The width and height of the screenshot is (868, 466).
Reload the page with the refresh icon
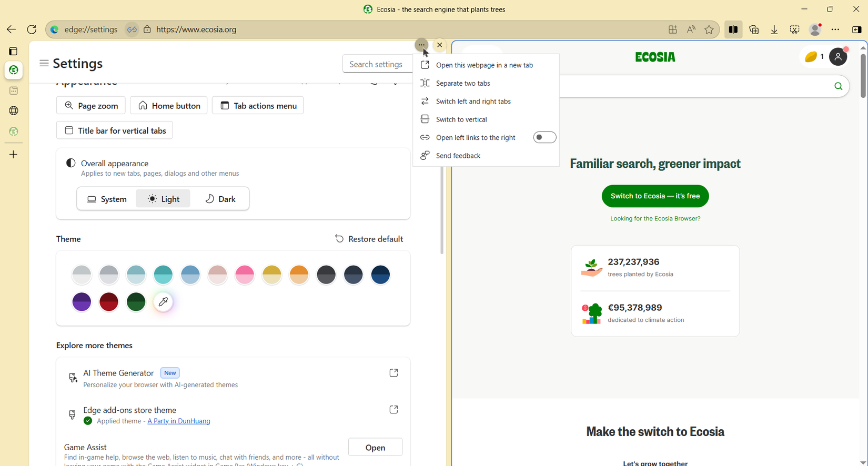(32, 29)
